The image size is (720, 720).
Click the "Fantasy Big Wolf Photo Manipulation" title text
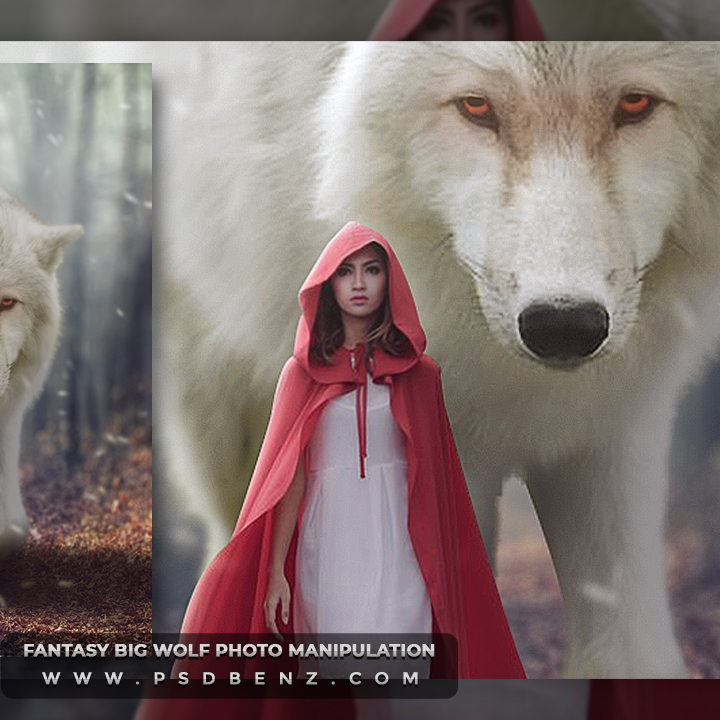point(229,650)
